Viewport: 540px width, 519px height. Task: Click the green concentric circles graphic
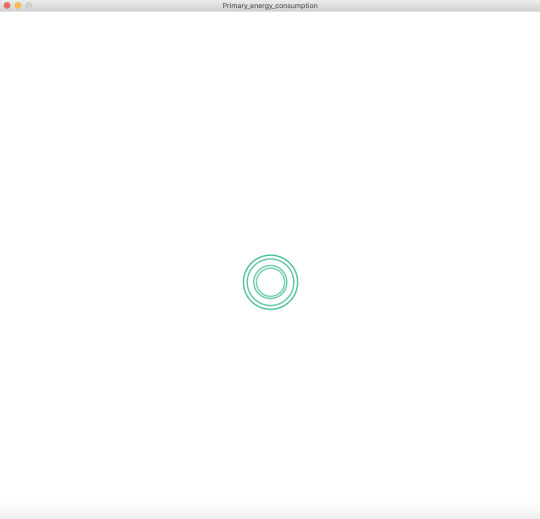pyautogui.click(x=270, y=282)
